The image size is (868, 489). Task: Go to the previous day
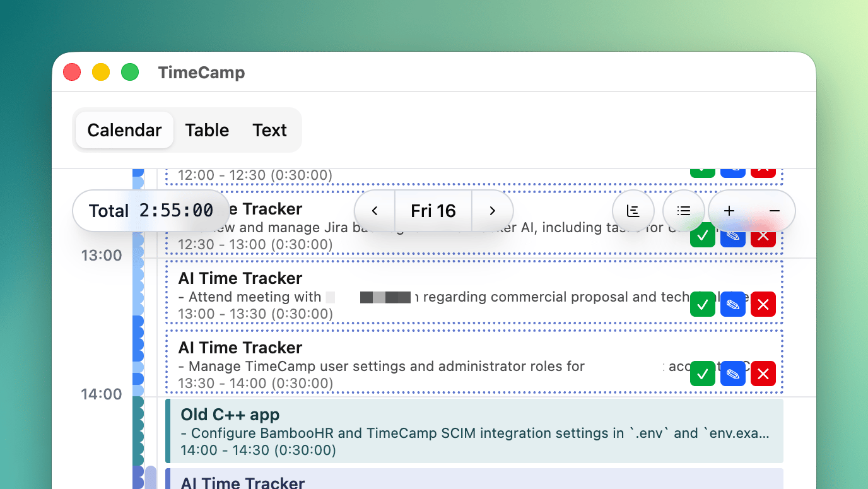pyautogui.click(x=375, y=211)
